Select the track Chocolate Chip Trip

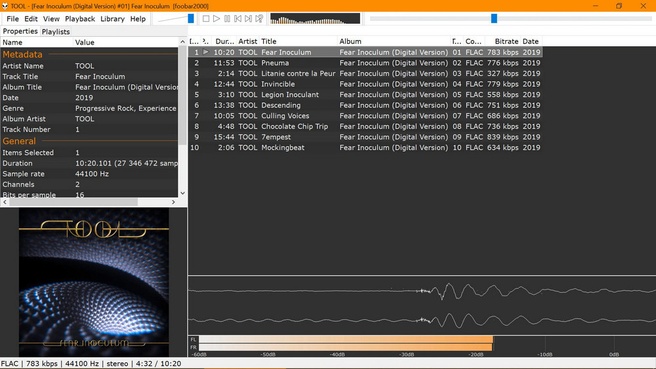tap(295, 126)
